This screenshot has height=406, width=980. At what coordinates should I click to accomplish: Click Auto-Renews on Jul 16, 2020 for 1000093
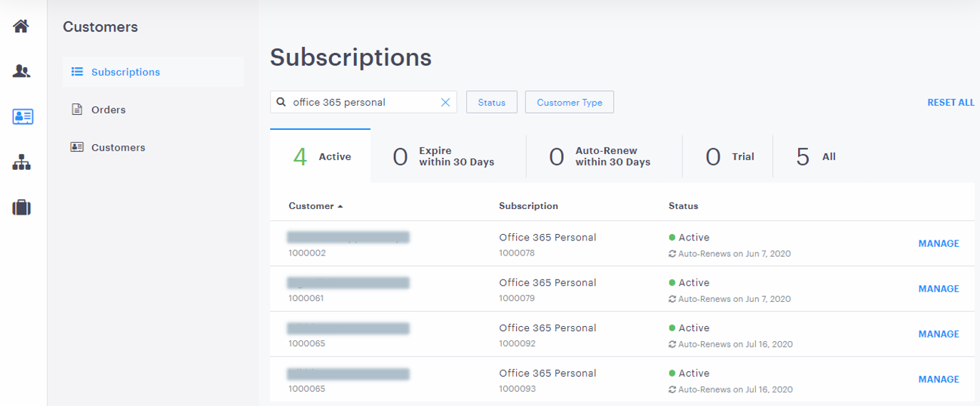[x=735, y=390]
